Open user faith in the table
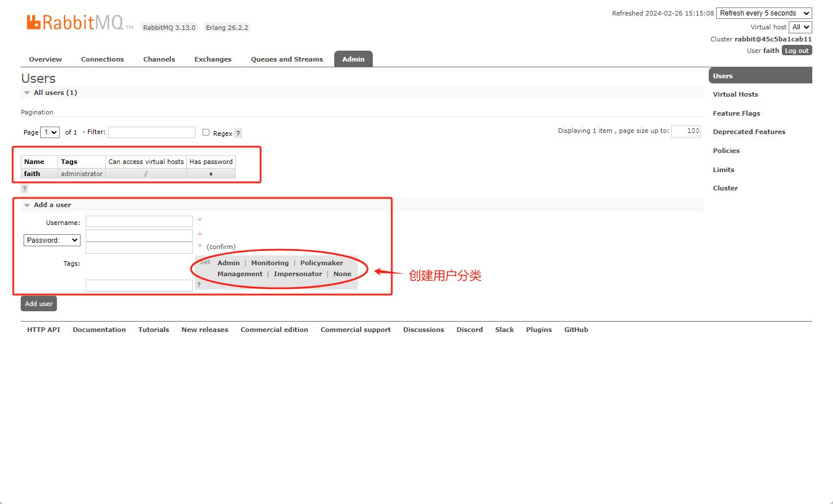This screenshot has height=504, width=833. (32, 174)
